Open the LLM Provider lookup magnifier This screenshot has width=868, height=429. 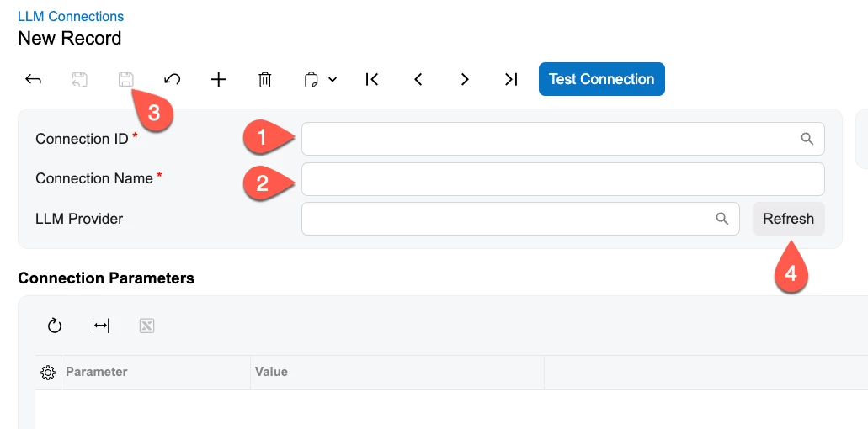[x=722, y=219]
